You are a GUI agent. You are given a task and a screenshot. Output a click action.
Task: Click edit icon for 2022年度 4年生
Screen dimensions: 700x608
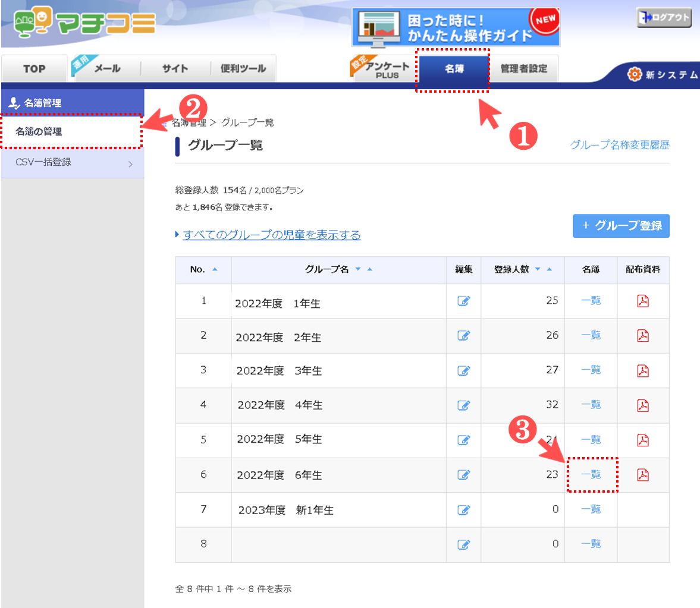464,405
